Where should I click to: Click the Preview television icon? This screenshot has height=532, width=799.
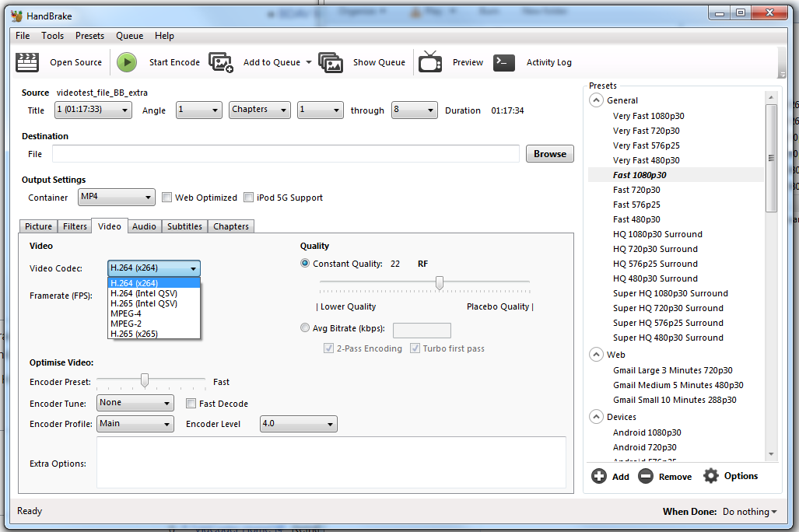(430, 61)
